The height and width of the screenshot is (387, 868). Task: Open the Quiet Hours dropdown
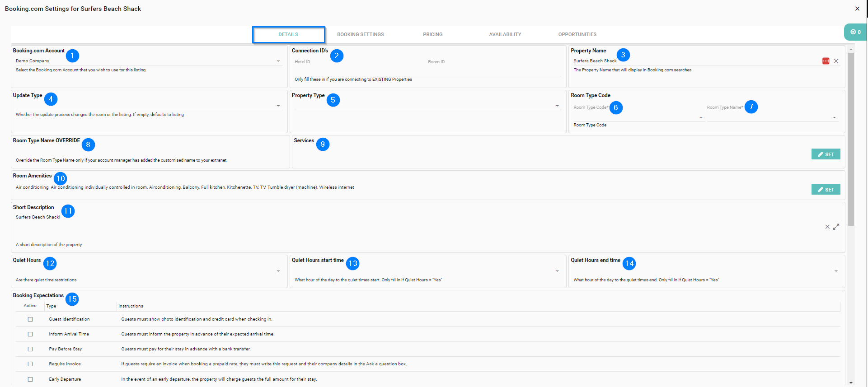[x=278, y=271]
